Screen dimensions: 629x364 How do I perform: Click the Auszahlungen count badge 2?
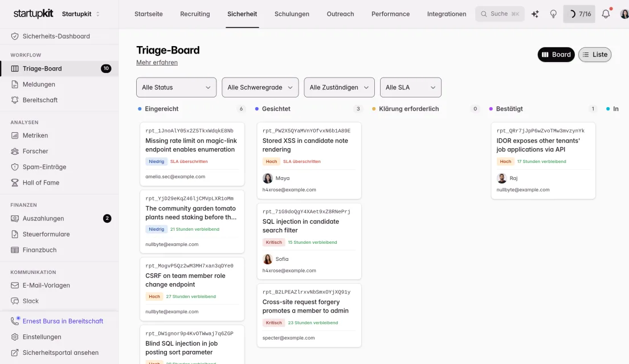[107, 219]
